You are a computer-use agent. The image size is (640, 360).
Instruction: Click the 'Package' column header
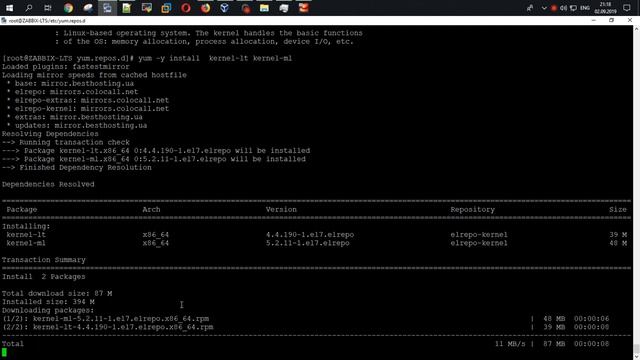click(22, 209)
